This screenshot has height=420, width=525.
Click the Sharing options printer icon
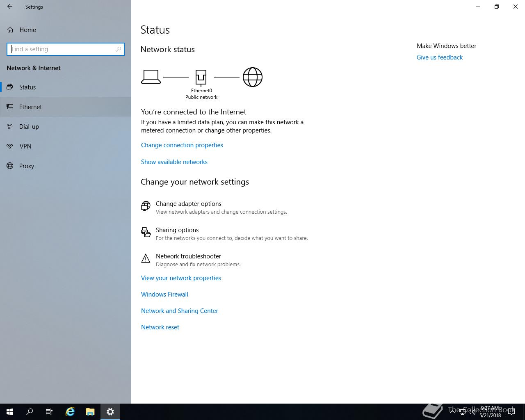(x=146, y=232)
